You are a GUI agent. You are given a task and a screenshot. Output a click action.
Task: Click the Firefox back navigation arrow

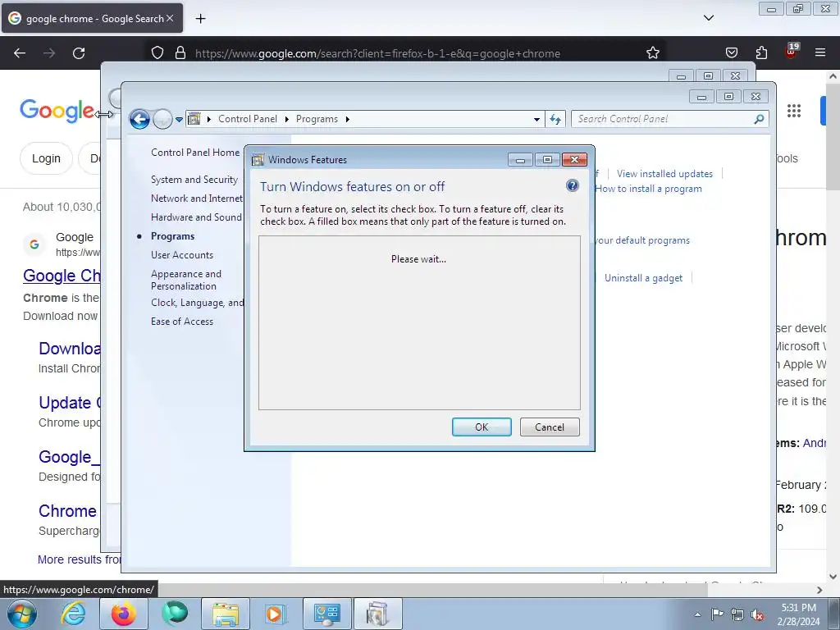coord(20,53)
